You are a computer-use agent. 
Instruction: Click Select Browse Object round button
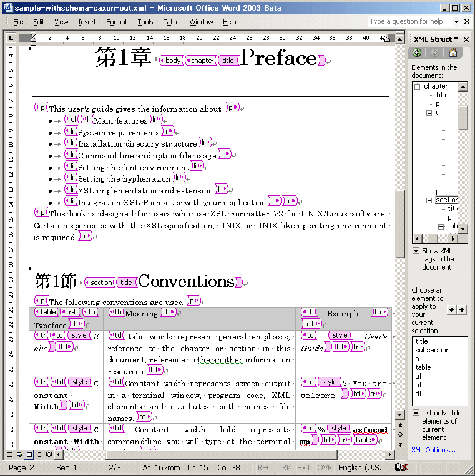[x=400, y=434]
